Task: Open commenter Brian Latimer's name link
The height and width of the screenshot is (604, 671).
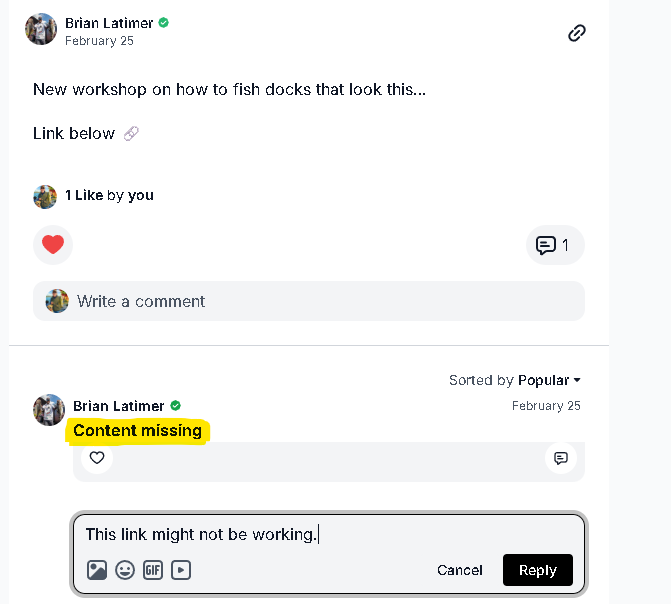Action: [118, 406]
